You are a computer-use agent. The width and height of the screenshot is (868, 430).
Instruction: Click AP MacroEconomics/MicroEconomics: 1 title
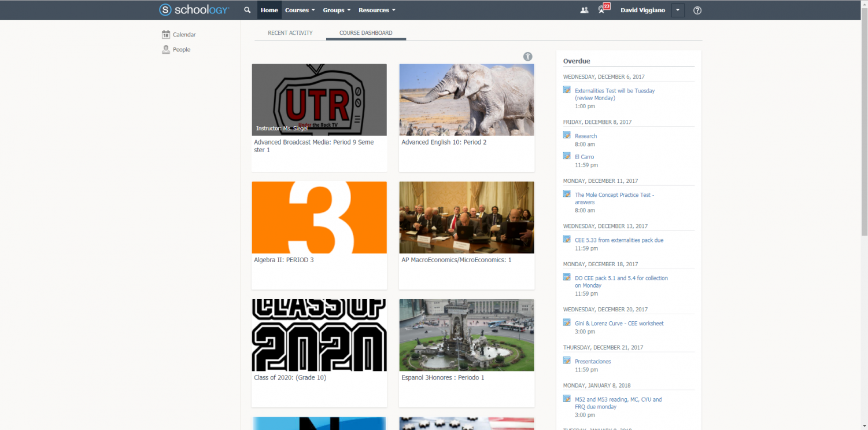point(457,260)
